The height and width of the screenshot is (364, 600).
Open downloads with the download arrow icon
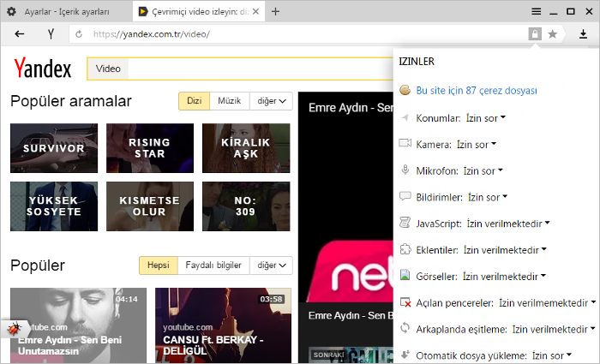583,34
